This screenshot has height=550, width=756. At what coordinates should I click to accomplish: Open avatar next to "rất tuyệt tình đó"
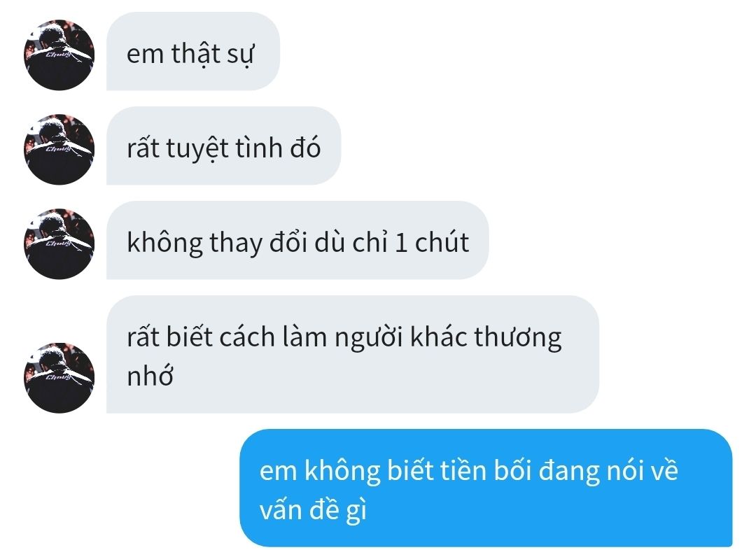tap(59, 149)
